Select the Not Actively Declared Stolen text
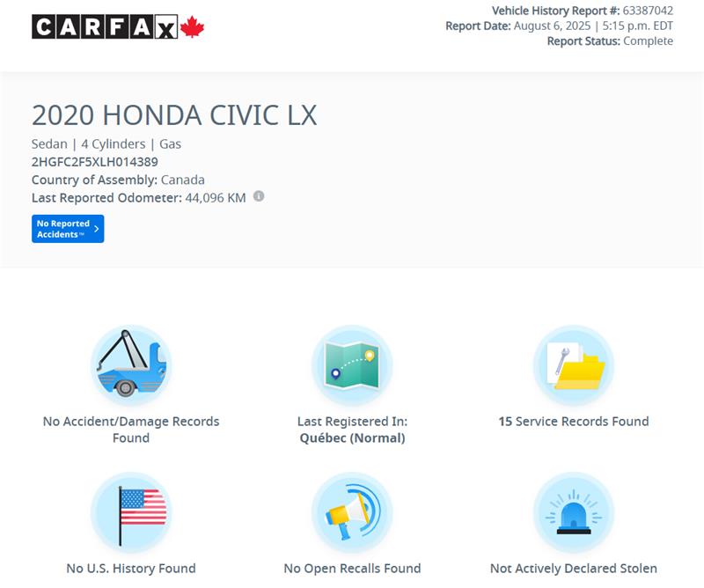Image resolution: width=704 pixels, height=588 pixels. click(574, 569)
